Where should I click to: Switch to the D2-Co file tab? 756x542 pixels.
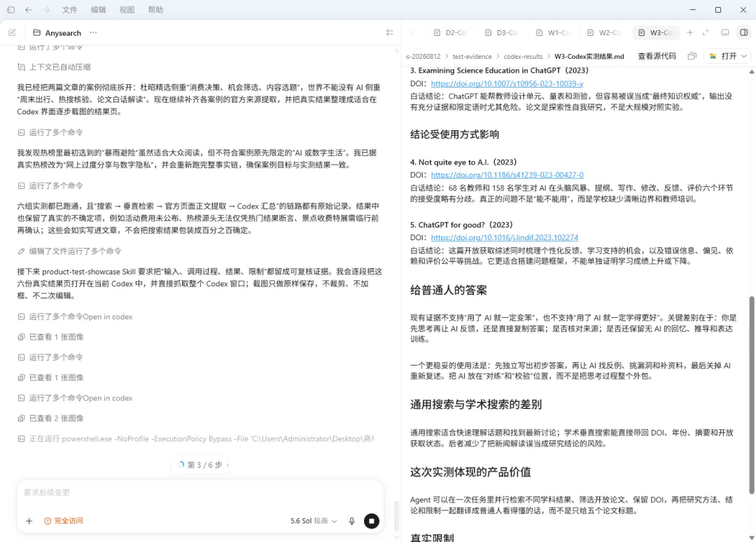[x=450, y=32]
